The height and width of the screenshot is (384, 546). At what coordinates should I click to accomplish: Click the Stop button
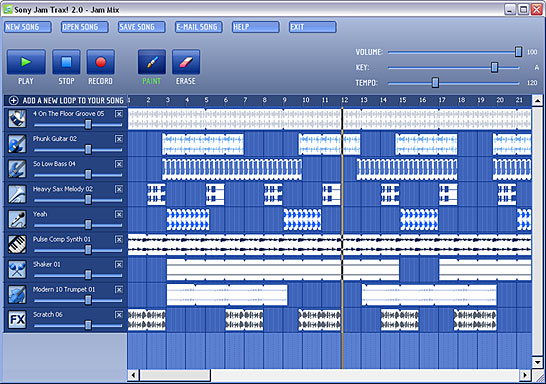tap(66, 62)
